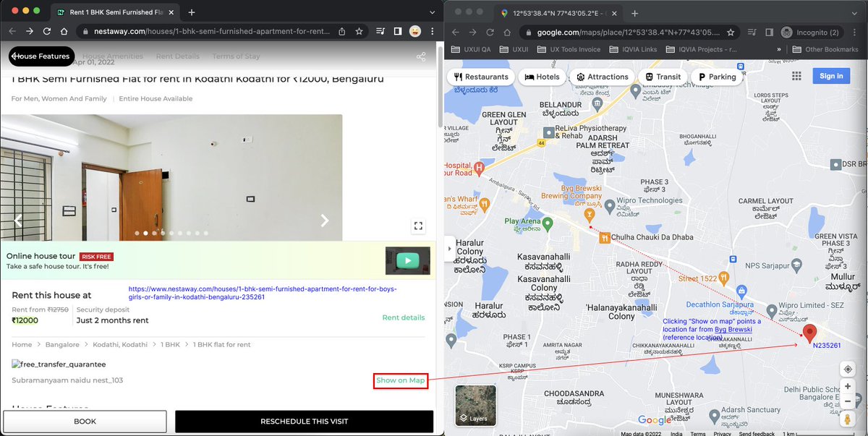The width and height of the screenshot is (868, 436).
Task: Filter the map by Attractions
Action: (602, 77)
